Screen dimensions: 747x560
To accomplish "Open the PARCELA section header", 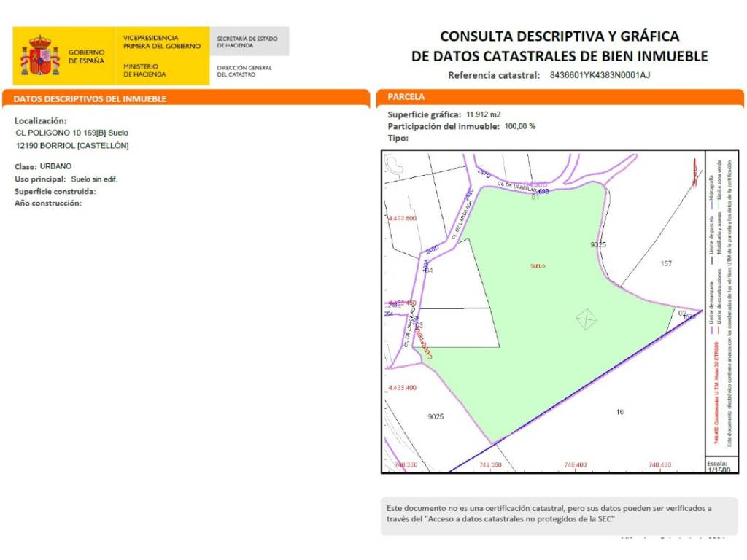I will point(406,96).
